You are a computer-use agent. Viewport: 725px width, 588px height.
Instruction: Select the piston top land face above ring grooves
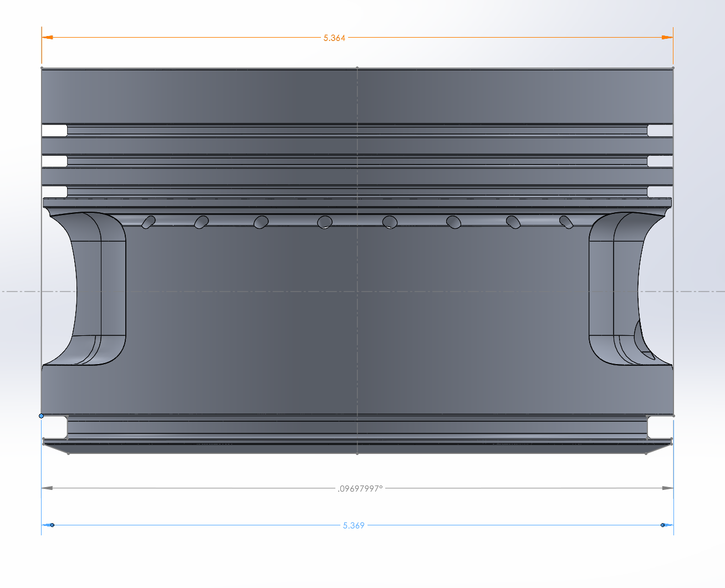357,96
